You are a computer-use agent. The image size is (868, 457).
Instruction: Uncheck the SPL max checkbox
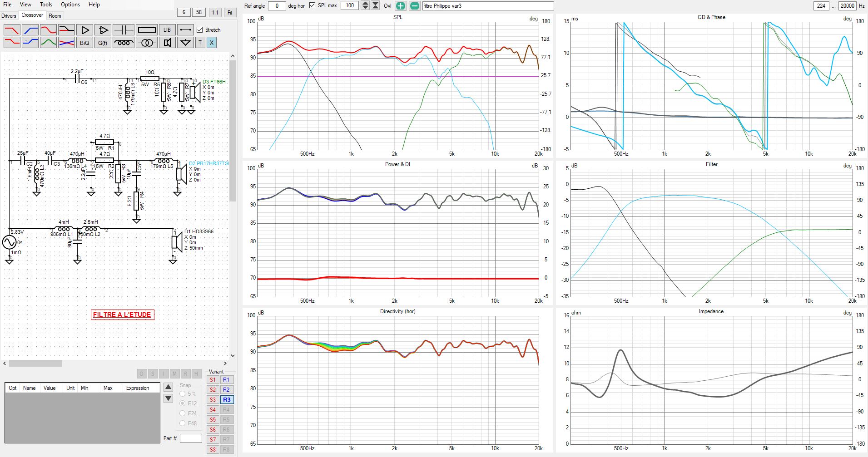point(312,5)
